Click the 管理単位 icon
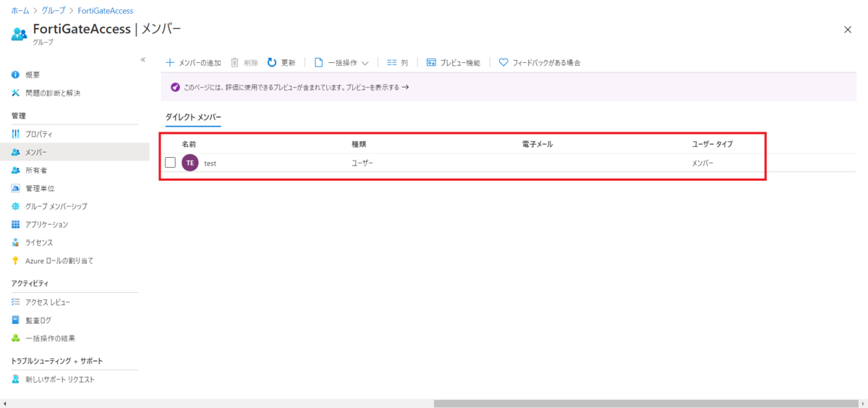This screenshot has height=408, width=868. [16, 188]
